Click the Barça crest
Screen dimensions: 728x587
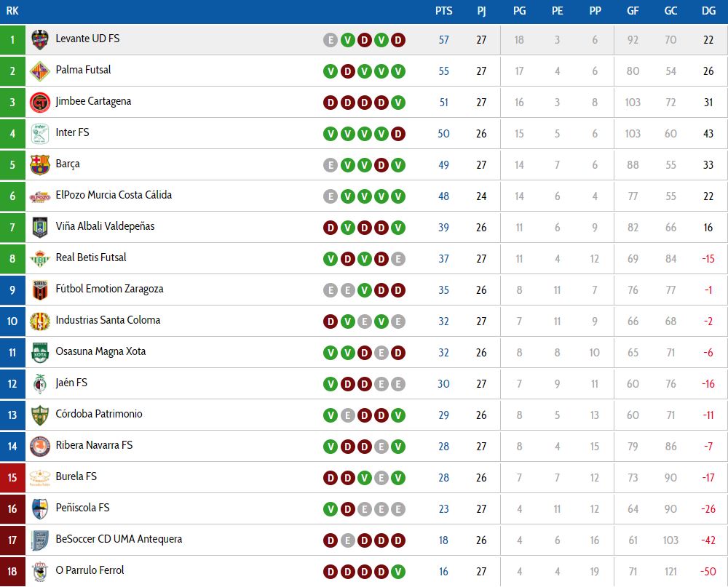click(40, 164)
